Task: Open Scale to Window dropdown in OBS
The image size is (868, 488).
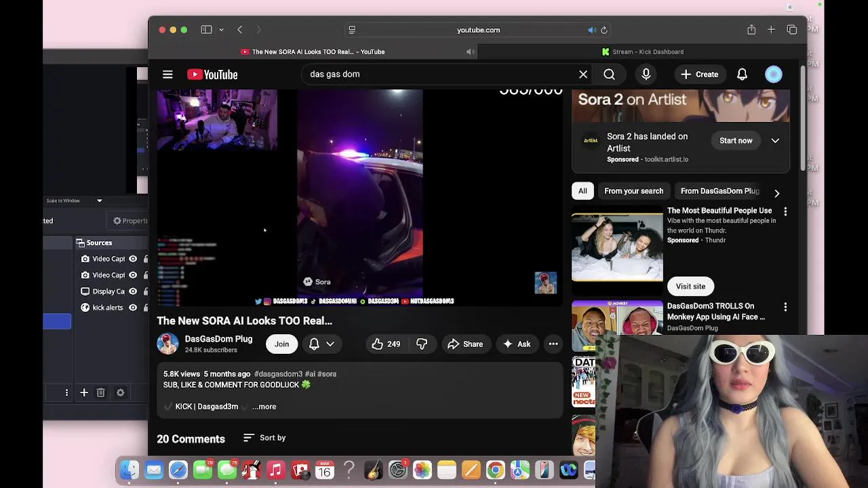Action: point(99,201)
